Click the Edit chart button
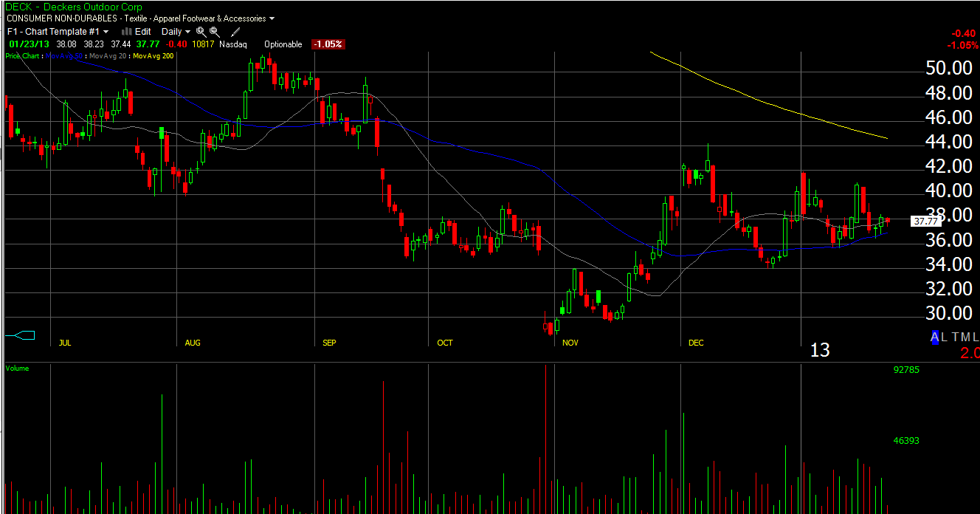This screenshot has height=514, width=980. click(x=142, y=32)
